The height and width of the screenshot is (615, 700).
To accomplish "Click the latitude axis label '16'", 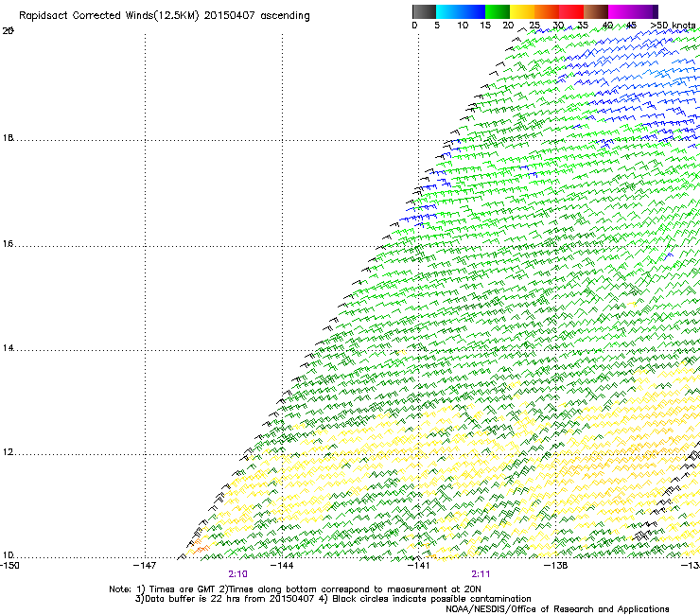I will click(x=8, y=244).
